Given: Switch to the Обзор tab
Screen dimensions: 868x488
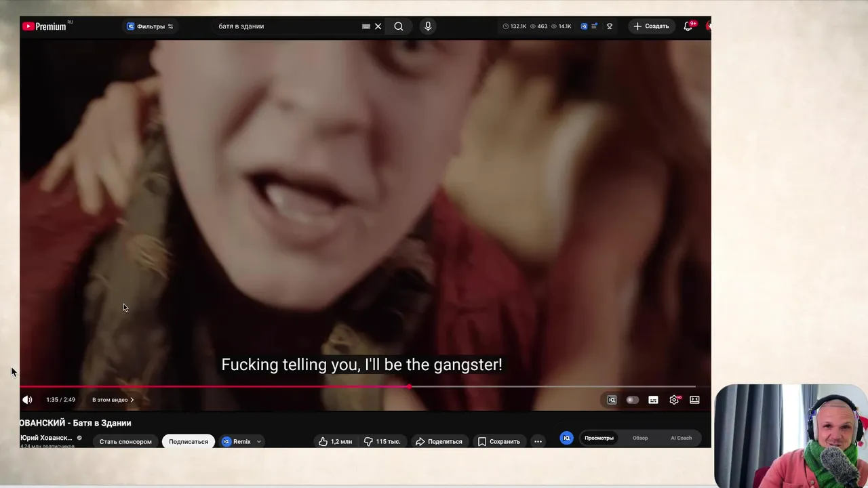Looking at the screenshot, I should click(640, 438).
